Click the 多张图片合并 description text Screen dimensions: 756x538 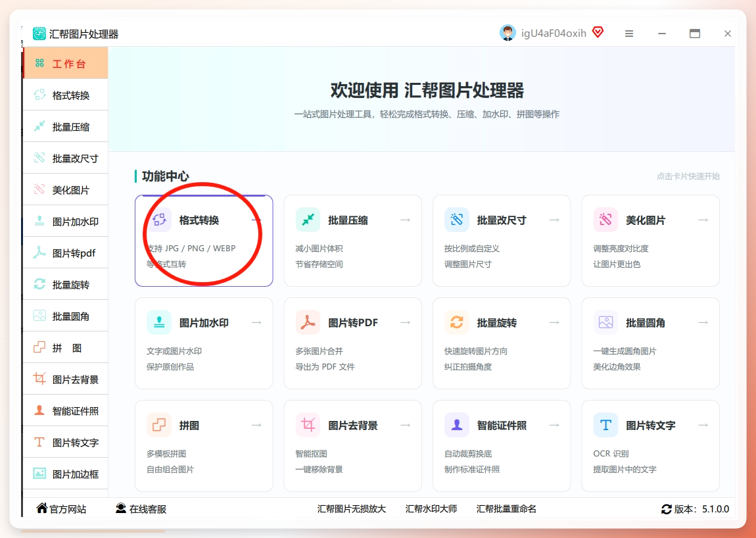(319, 351)
